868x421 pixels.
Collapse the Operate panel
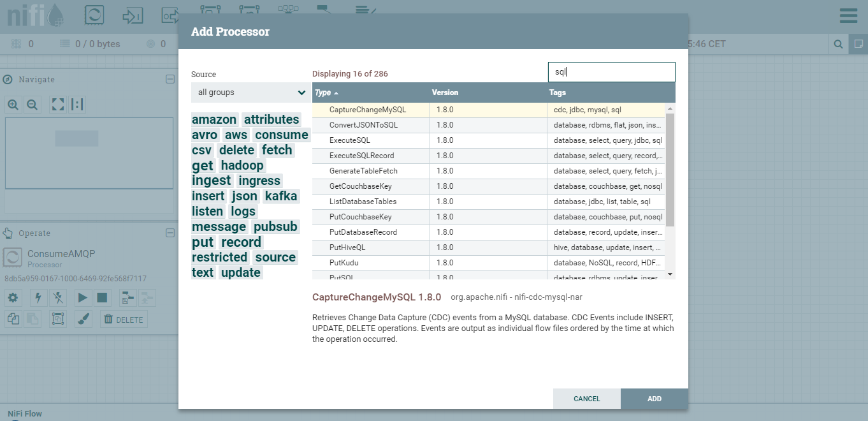[170, 233]
